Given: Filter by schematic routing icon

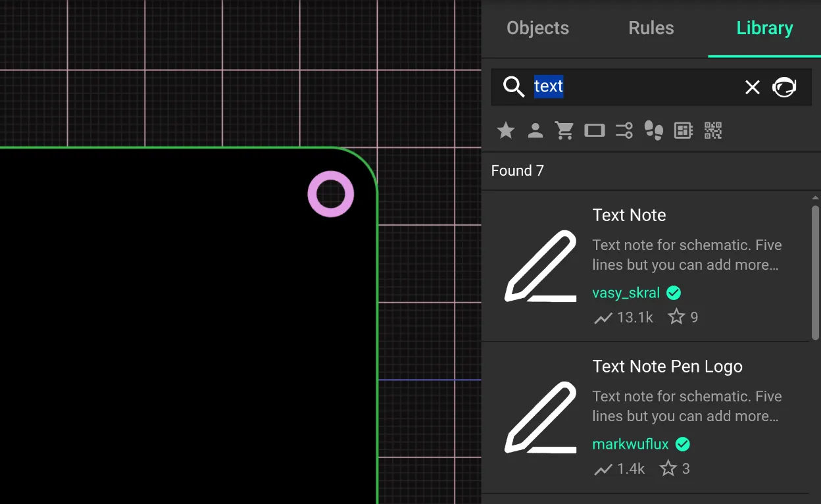Looking at the screenshot, I should (624, 130).
